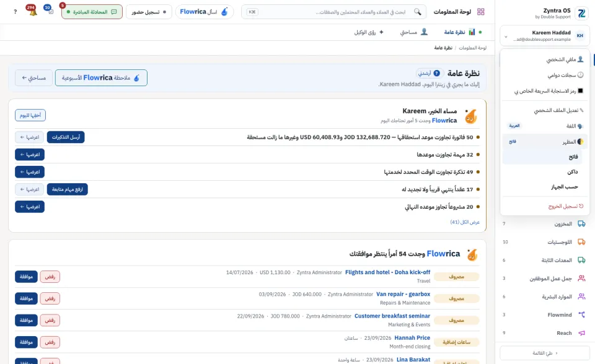Open the Zyntra OS logo icon
Viewport: 595px width, 364px height.
pyautogui.click(x=581, y=14)
